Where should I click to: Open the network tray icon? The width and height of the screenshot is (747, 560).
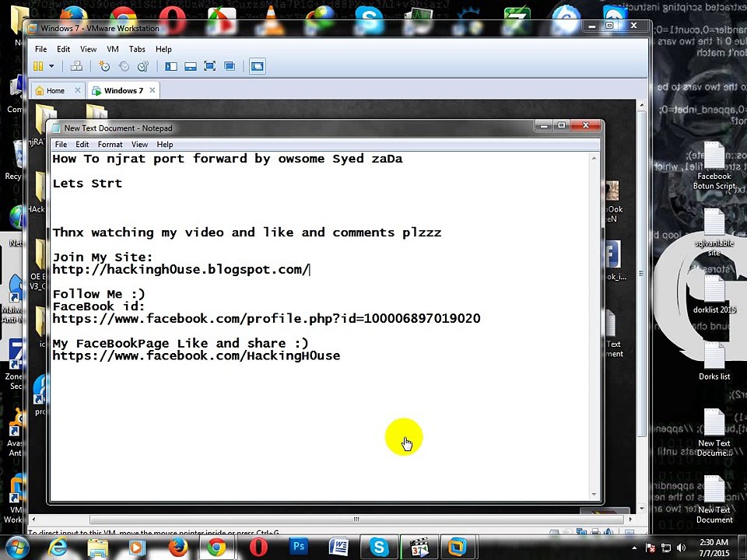[666, 548]
